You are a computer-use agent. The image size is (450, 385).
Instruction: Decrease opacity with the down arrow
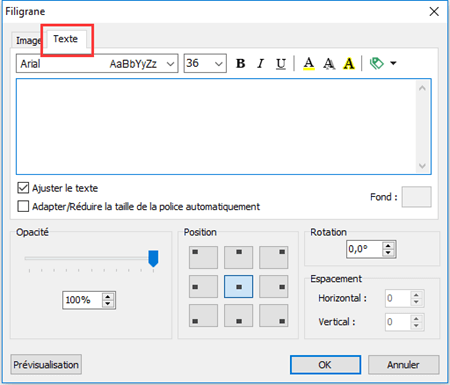point(108,304)
